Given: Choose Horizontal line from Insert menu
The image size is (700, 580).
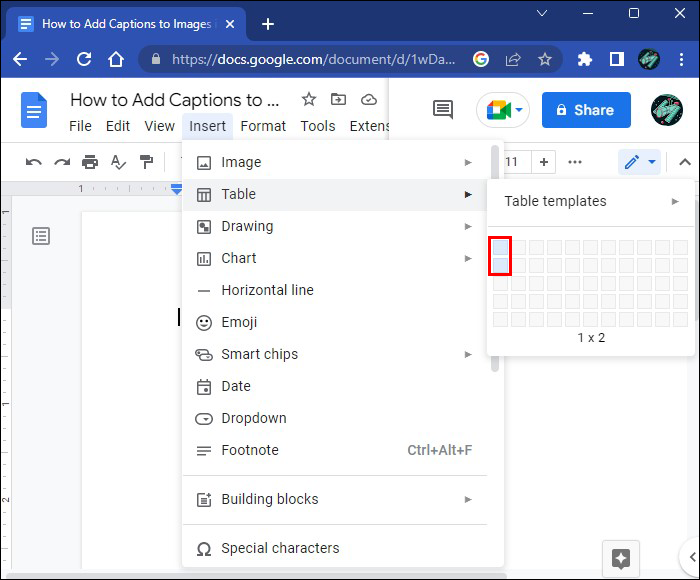Looking at the screenshot, I should click(x=267, y=290).
